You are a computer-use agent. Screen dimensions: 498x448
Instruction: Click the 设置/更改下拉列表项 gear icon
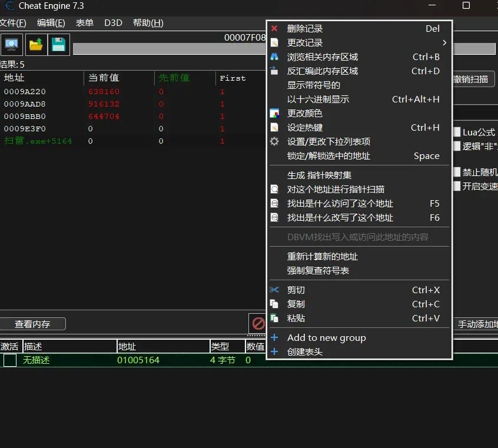[274, 141]
